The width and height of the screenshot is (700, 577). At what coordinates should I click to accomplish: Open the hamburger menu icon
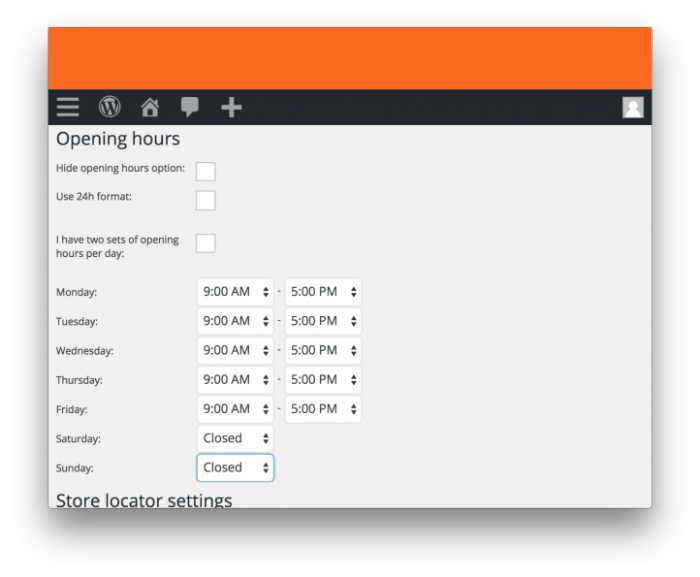(x=67, y=107)
